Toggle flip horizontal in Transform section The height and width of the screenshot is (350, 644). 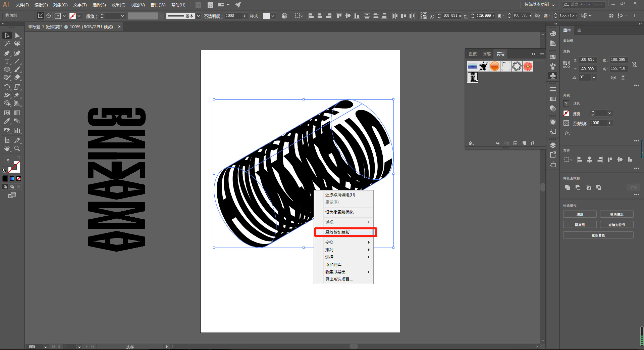coord(613,78)
